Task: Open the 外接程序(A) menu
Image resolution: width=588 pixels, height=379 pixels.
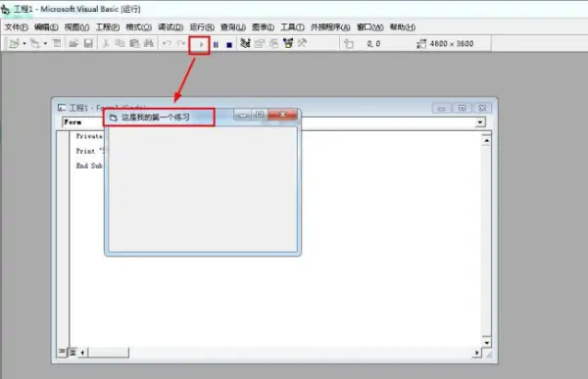Action: pyautogui.click(x=330, y=27)
